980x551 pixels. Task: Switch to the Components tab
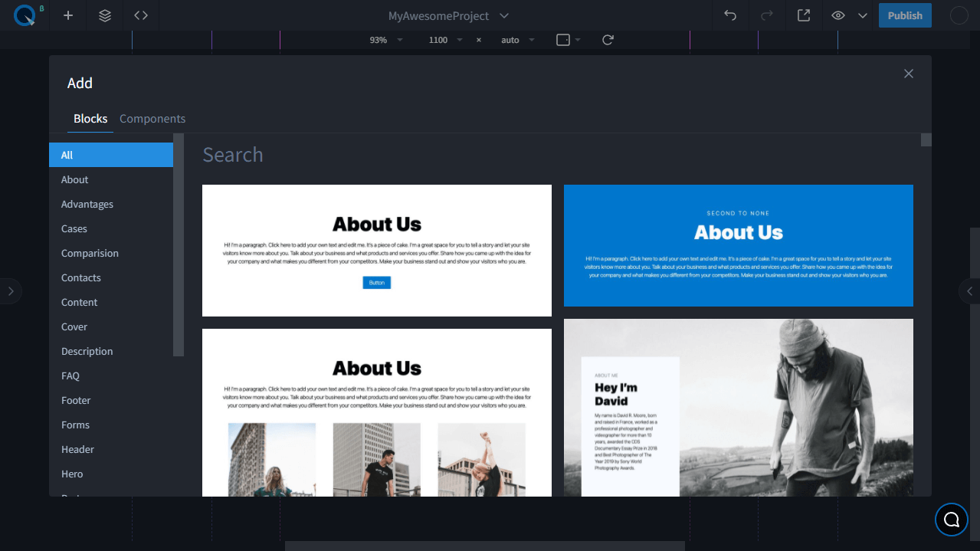click(152, 119)
